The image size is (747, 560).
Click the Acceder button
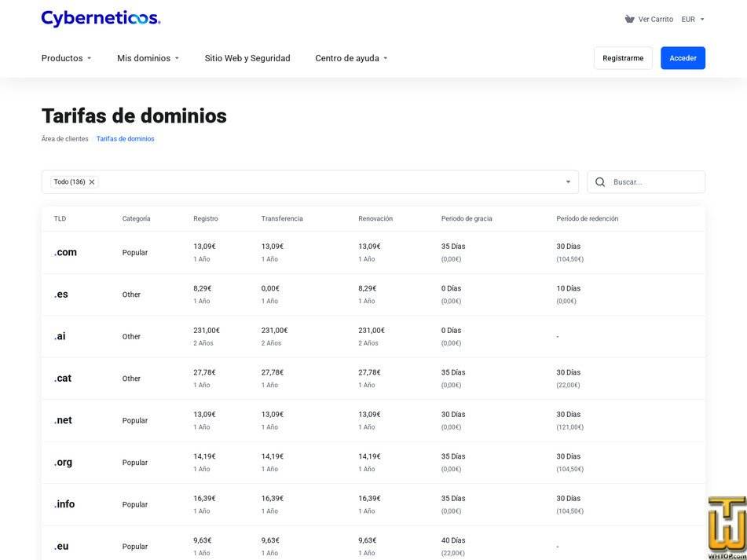tap(683, 58)
